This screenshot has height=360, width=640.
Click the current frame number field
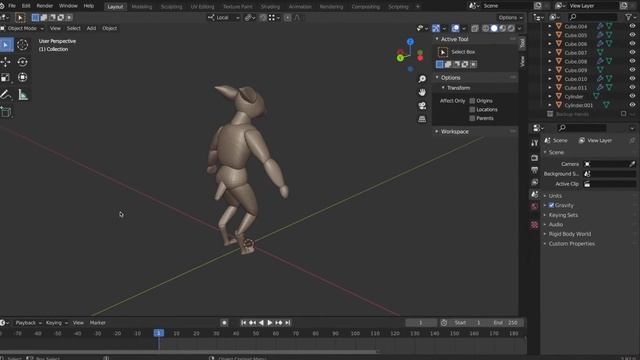421,323
